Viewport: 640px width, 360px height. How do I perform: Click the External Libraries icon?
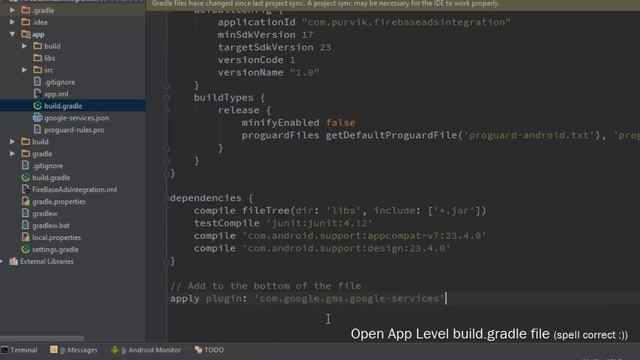click(x=13, y=261)
